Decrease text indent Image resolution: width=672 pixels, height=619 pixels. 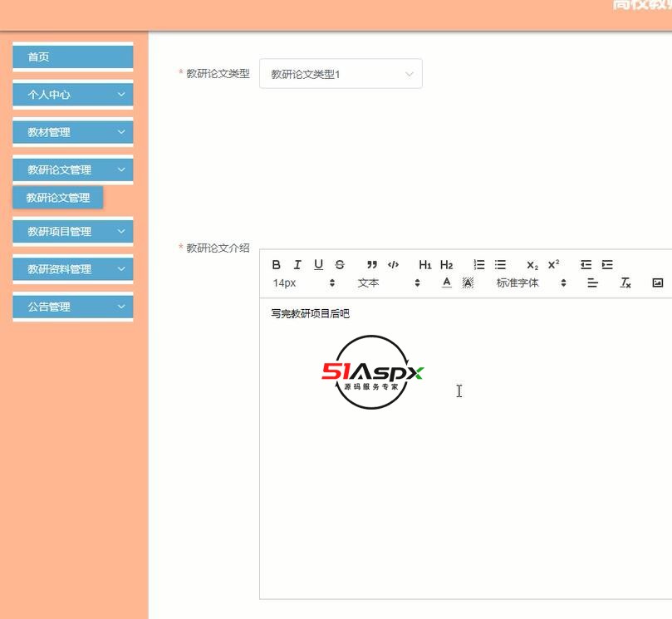click(x=586, y=264)
